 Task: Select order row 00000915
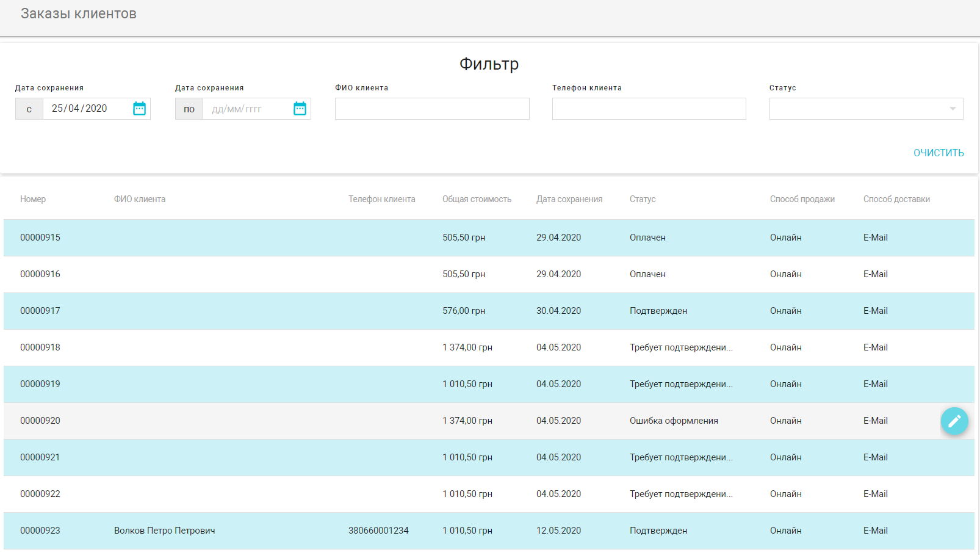[x=40, y=238]
